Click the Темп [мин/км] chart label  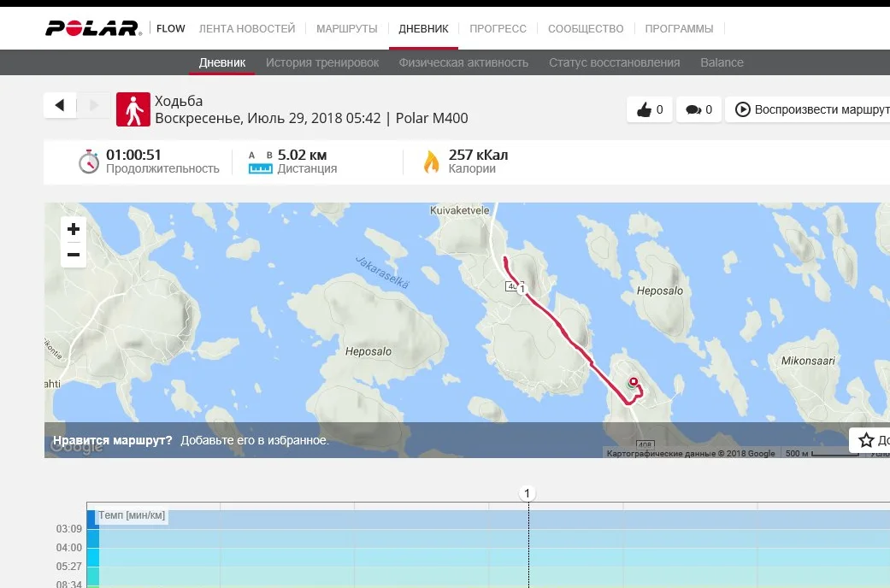(132, 515)
